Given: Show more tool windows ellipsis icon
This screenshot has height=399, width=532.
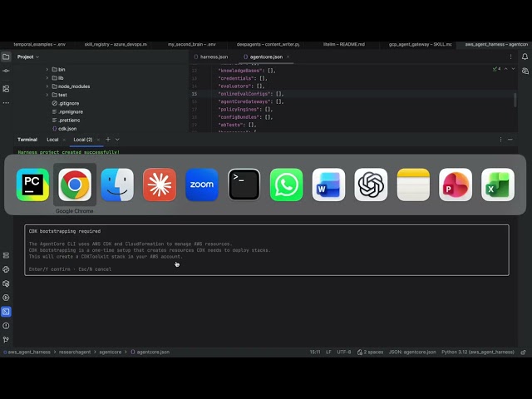Looking at the screenshot, I should (x=6, y=103).
